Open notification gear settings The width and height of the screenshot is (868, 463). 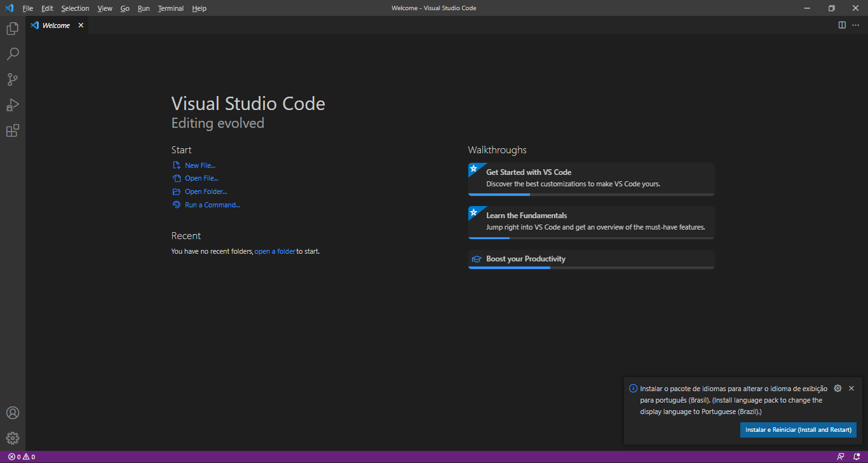(837, 389)
